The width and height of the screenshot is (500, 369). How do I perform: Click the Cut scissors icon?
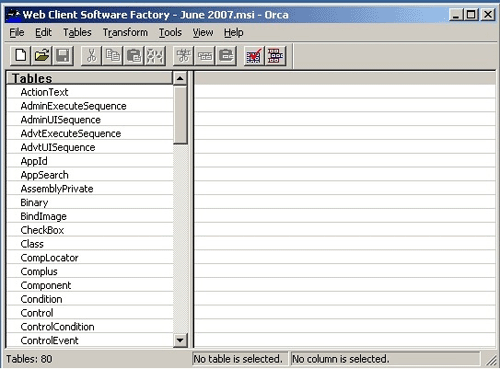point(91,56)
